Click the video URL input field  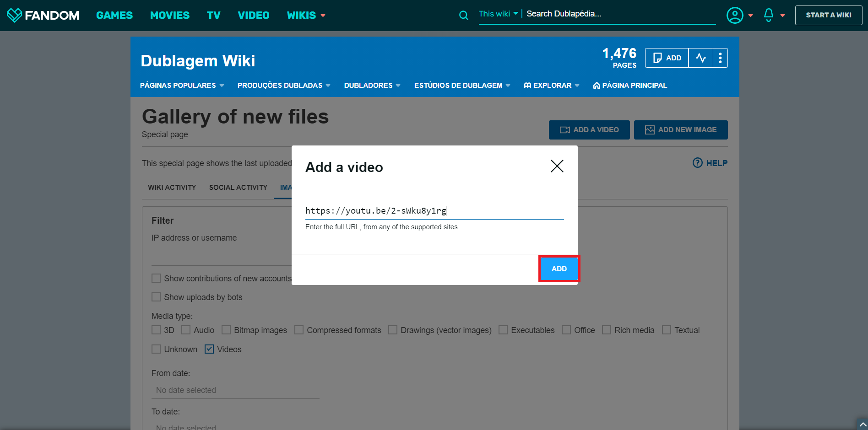[x=434, y=211]
